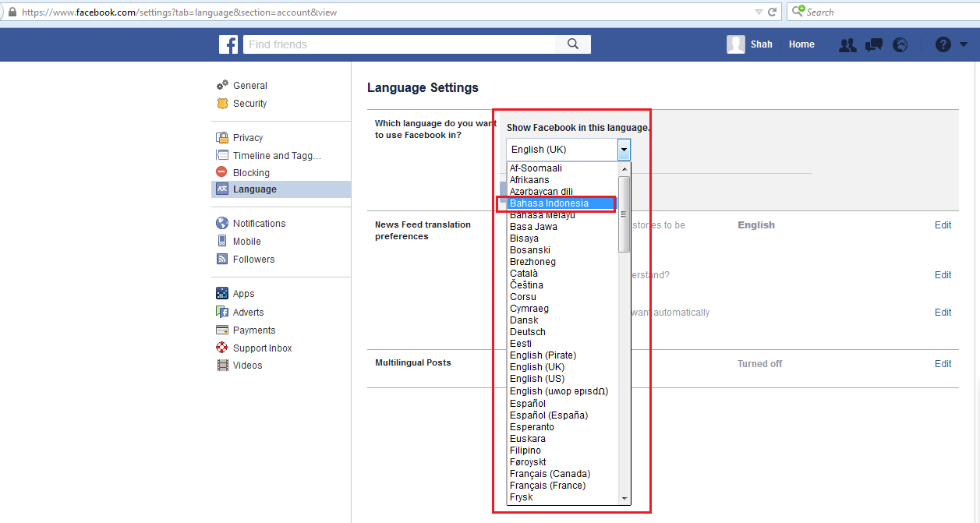Open the Messages icon
Screen dimensions: 980x523
[x=874, y=45]
